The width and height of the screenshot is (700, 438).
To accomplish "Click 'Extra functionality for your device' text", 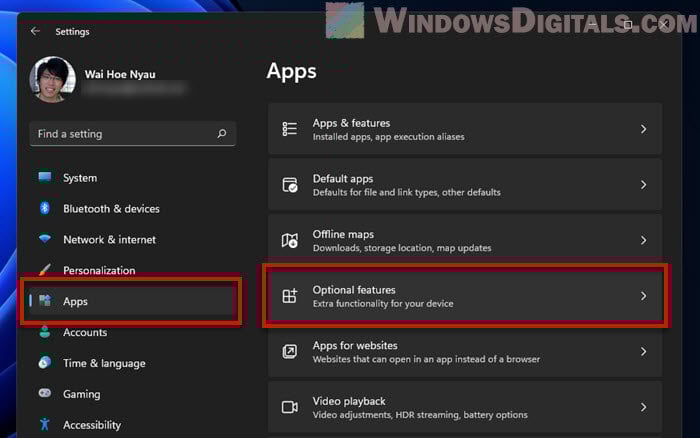I will tap(383, 304).
